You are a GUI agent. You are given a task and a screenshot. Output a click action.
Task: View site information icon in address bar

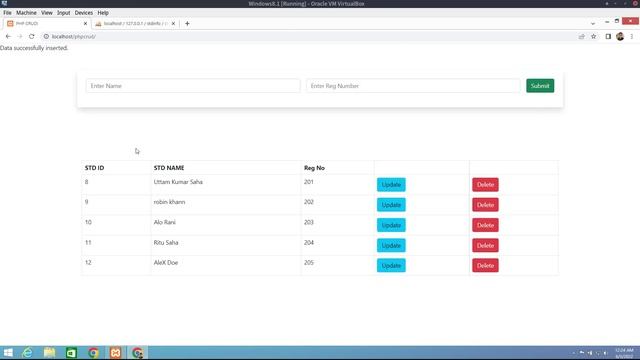[x=46, y=36]
